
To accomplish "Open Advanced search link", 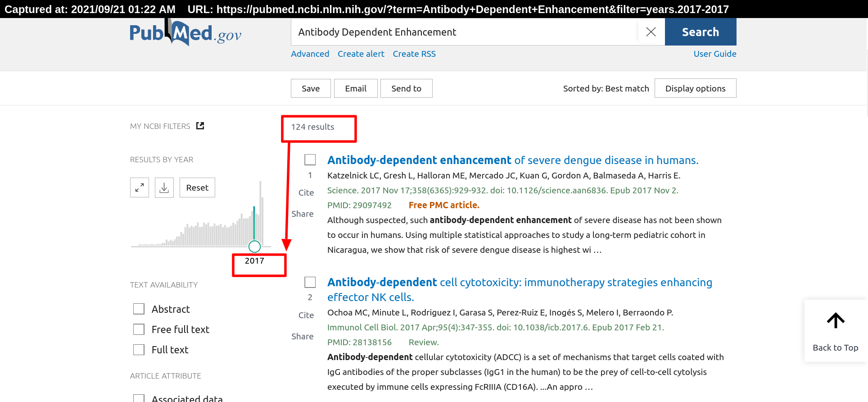I will pyautogui.click(x=310, y=54).
